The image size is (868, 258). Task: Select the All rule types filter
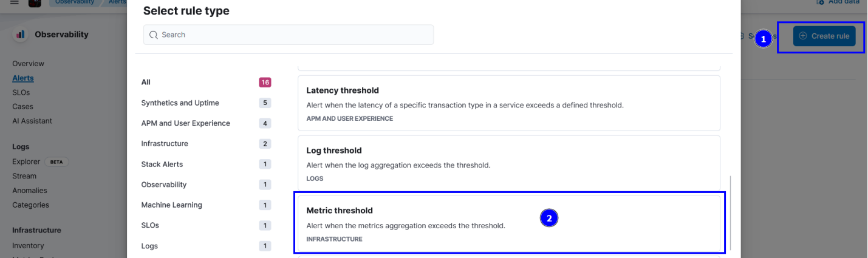(x=146, y=82)
